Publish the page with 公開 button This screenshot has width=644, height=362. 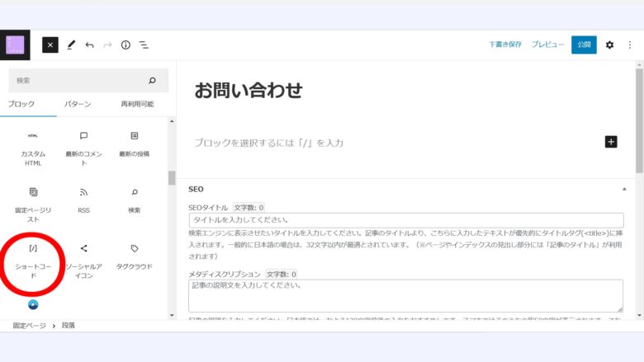pos(584,45)
